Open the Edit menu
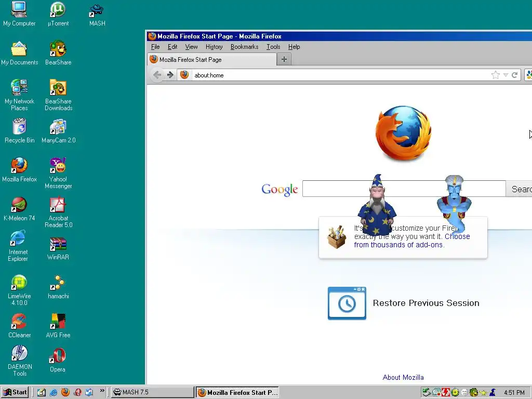 coord(172,47)
